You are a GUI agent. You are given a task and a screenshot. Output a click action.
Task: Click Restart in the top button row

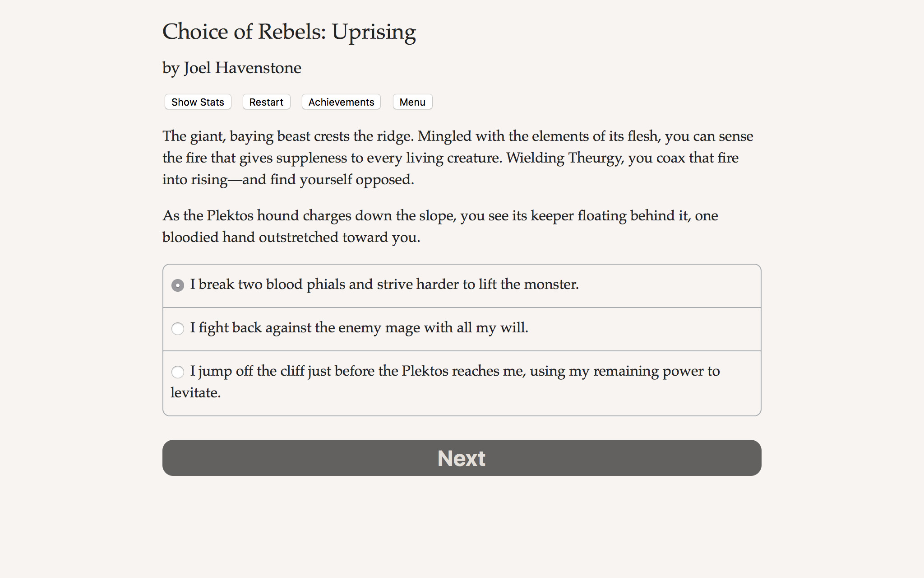click(266, 102)
